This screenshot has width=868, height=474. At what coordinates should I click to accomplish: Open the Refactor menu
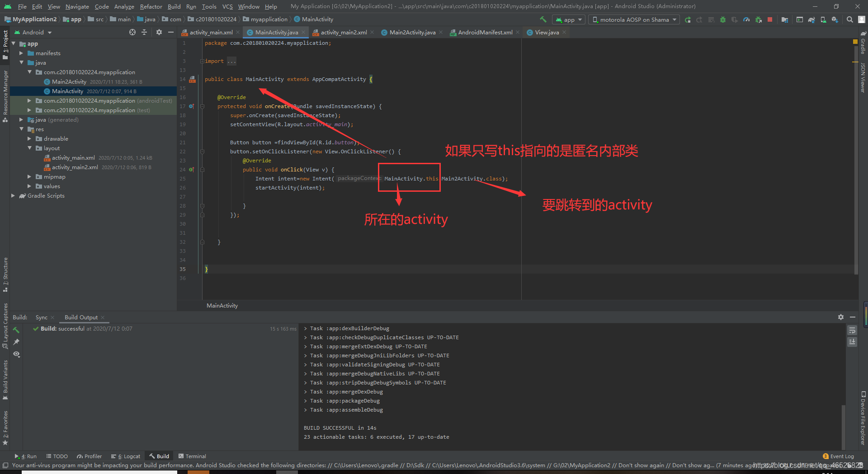pyautogui.click(x=151, y=6)
